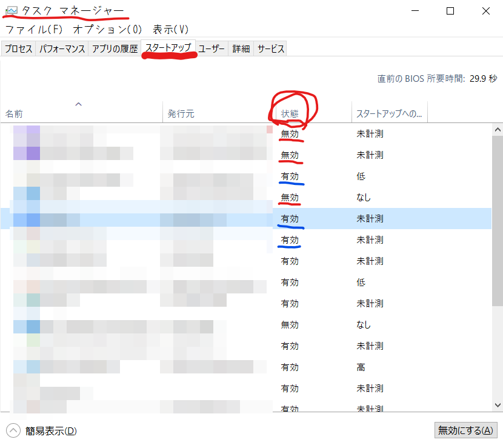The width and height of the screenshot is (503, 448).
Task: Select the highlighted row with 有効 status
Action: (246, 219)
